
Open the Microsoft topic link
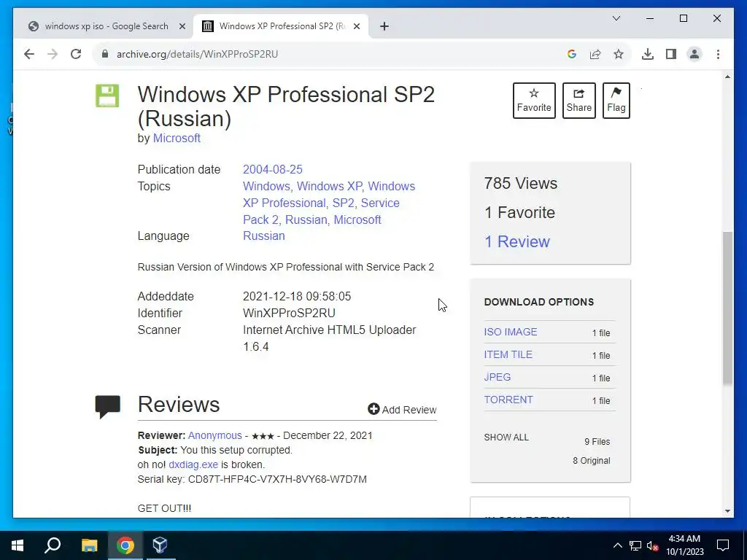tap(357, 219)
